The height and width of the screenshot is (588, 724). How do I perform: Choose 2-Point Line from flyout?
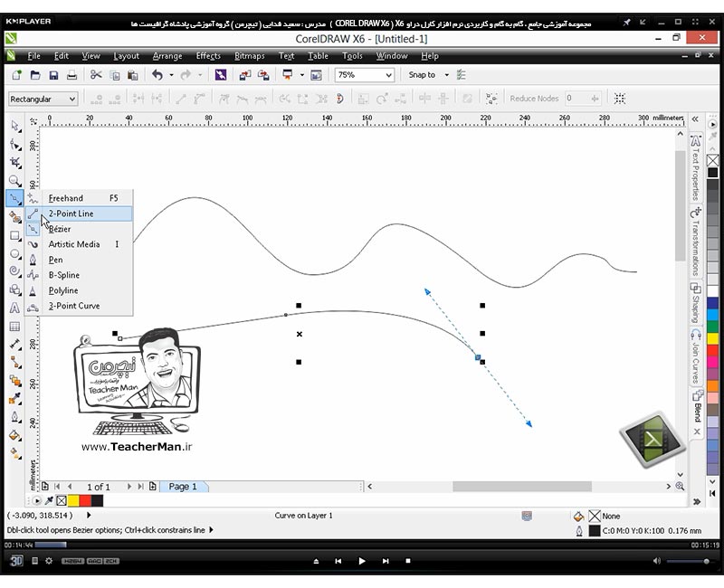(79, 213)
